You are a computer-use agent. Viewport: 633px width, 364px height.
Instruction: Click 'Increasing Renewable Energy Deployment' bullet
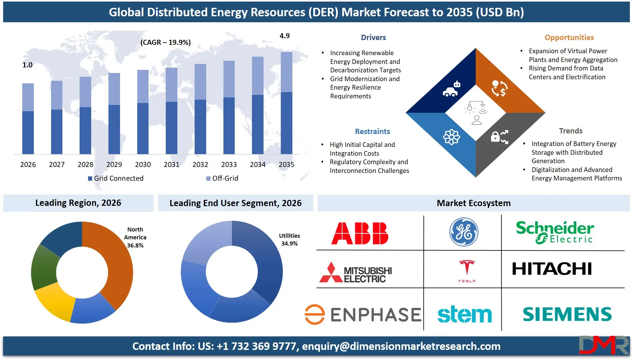click(365, 61)
